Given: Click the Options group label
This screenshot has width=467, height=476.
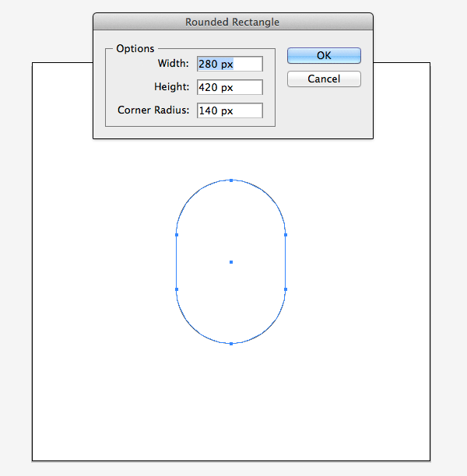Looking at the screenshot, I should (x=135, y=48).
